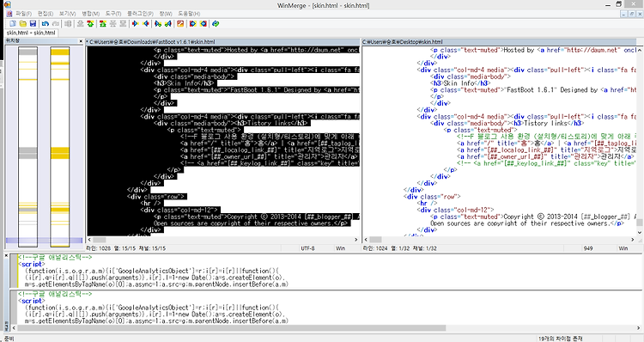Image resolution: width=644 pixels, height=342 pixels.
Task: Close the 위치창 location pane
Action: point(81,41)
